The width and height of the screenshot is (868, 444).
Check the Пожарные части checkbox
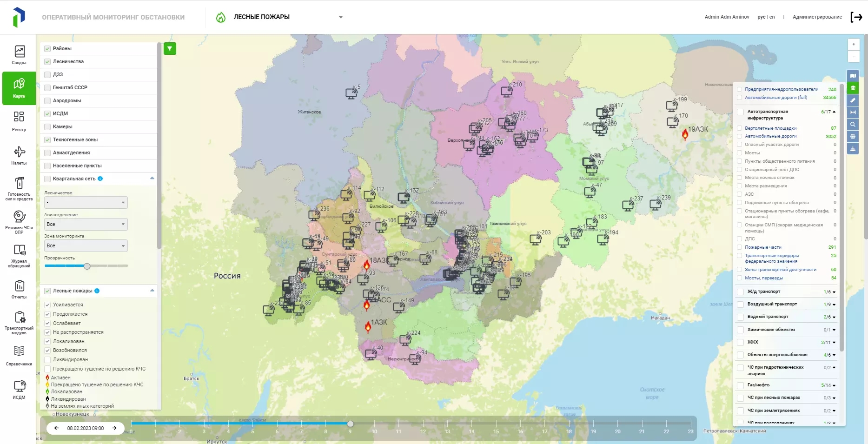[739, 247]
